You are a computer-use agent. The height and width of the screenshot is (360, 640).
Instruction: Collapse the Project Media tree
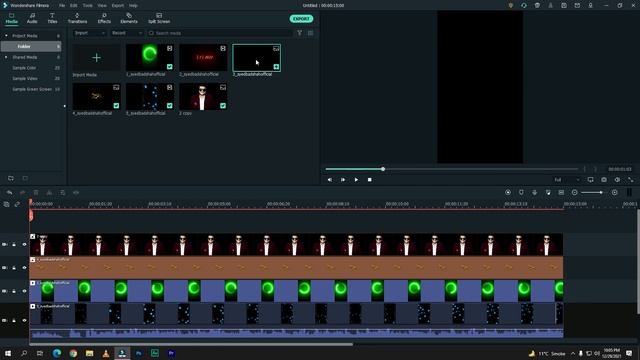click(6, 36)
